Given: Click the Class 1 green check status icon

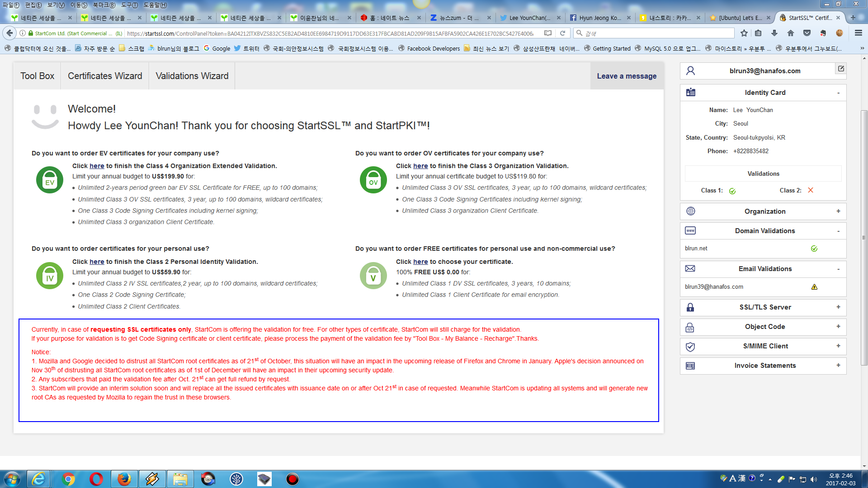Looking at the screenshot, I should coord(732,191).
